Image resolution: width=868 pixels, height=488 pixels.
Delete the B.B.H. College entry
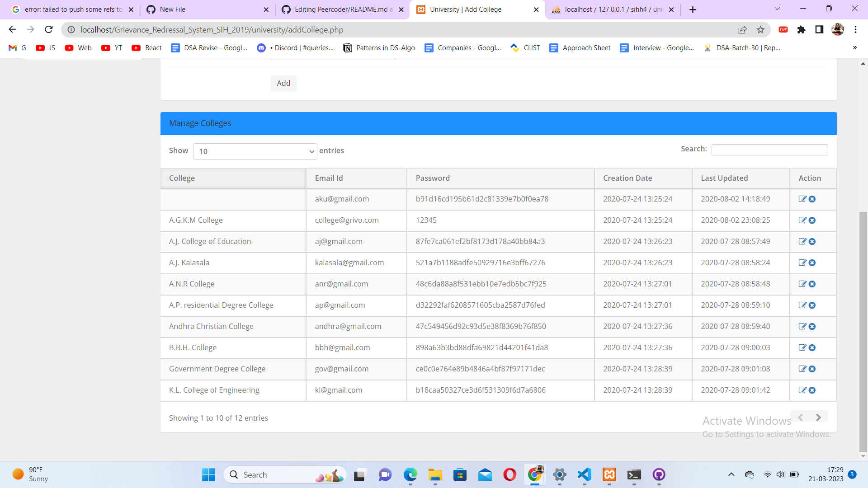[x=812, y=348]
